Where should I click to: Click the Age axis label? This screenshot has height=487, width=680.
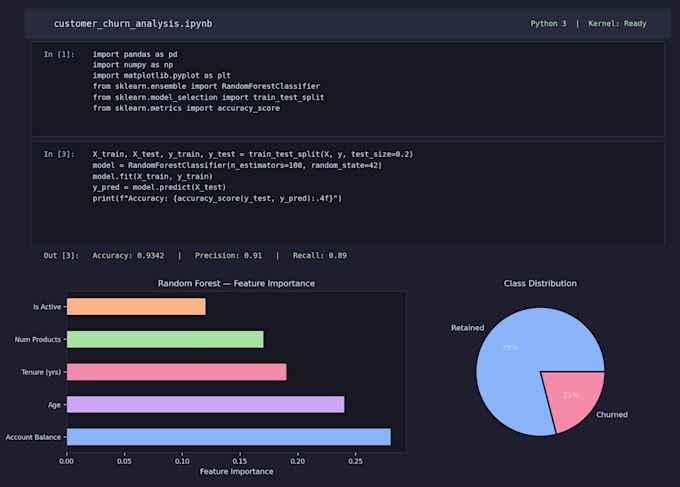[x=54, y=405]
